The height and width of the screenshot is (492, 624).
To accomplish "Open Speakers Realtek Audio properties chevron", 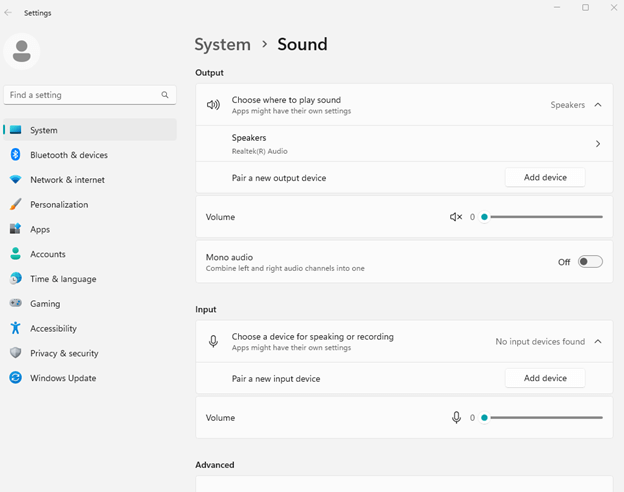I will pos(598,144).
